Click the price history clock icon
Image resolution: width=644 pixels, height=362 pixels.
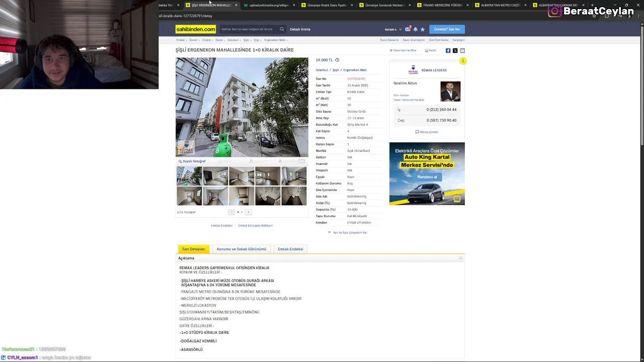click(x=337, y=60)
